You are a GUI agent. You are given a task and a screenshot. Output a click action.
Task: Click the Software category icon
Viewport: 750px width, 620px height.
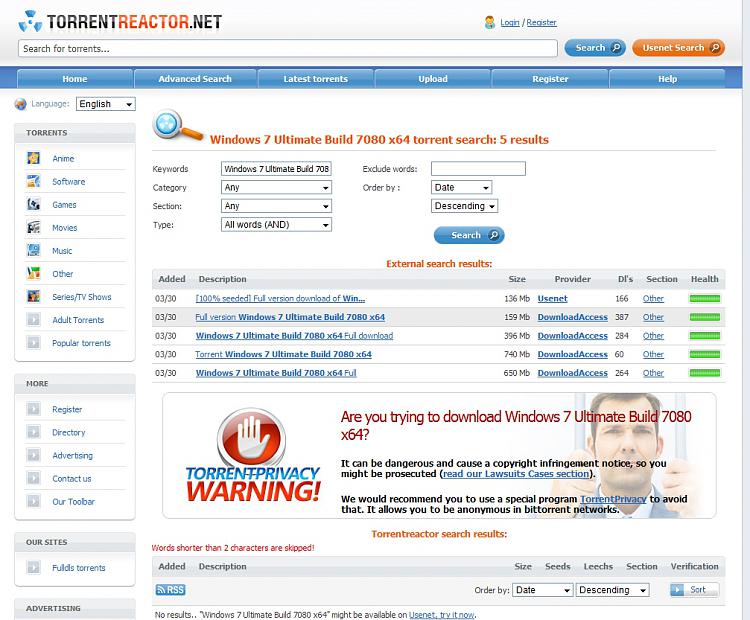(x=33, y=181)
